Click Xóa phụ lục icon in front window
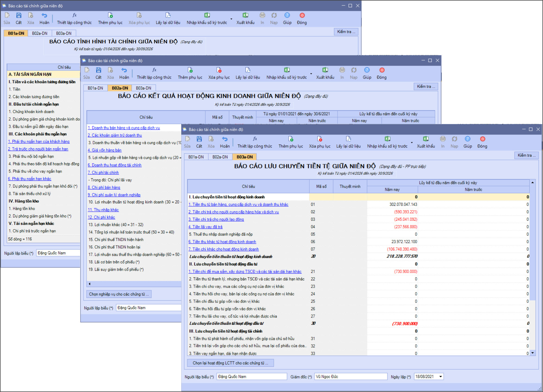Viewport: 543px width, 392px height. 320,139
